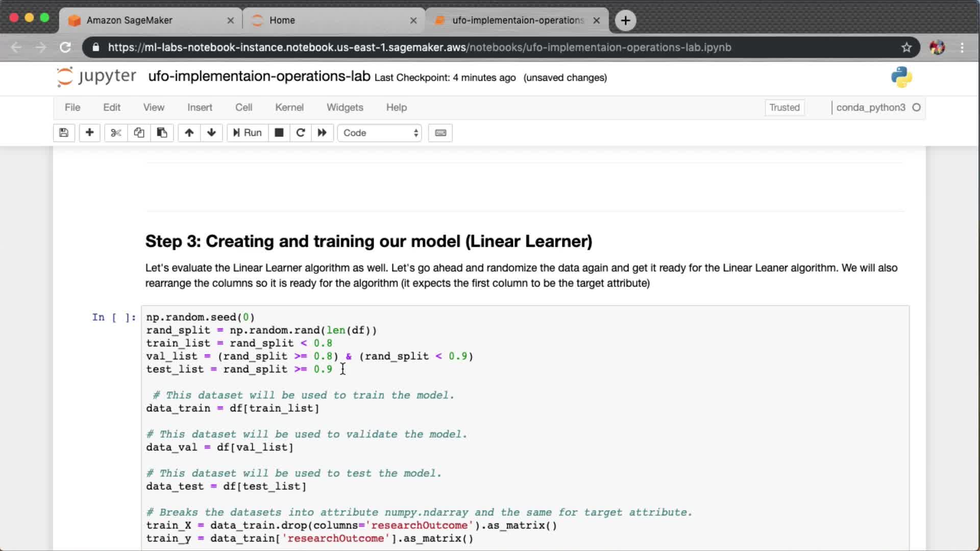The image size is (980, 551).
Task: Paste cells below icon
Action: [162, 133]
